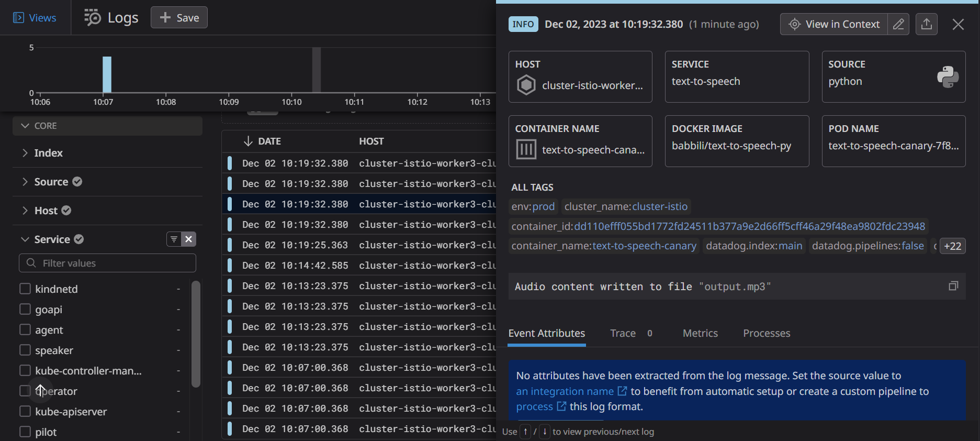Click the container_name:text-to-speech-canary tag

(604, 246)
